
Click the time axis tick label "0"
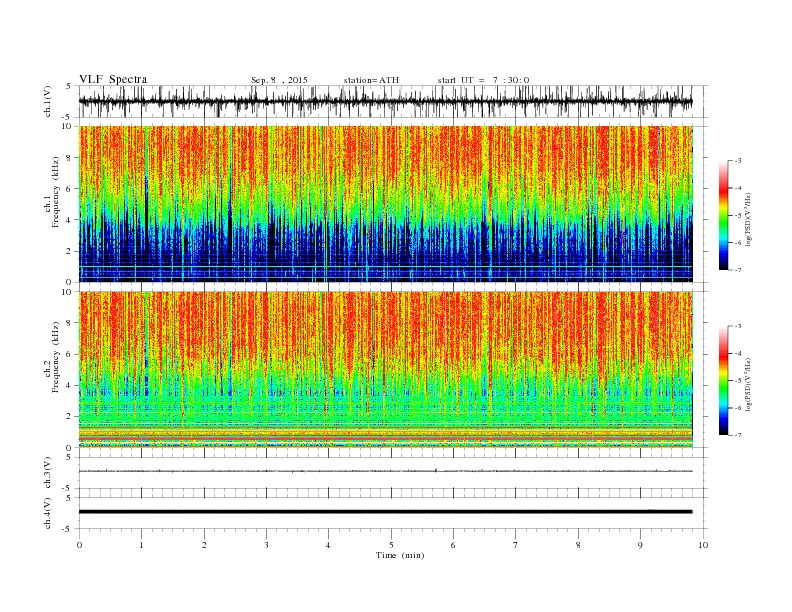click(x=79, y=545)
